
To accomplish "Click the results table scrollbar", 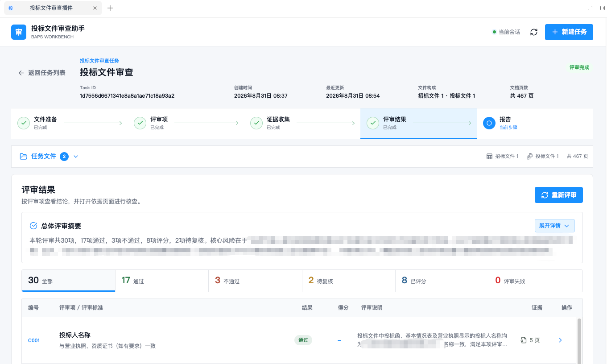I will click(x=579, y=340).
